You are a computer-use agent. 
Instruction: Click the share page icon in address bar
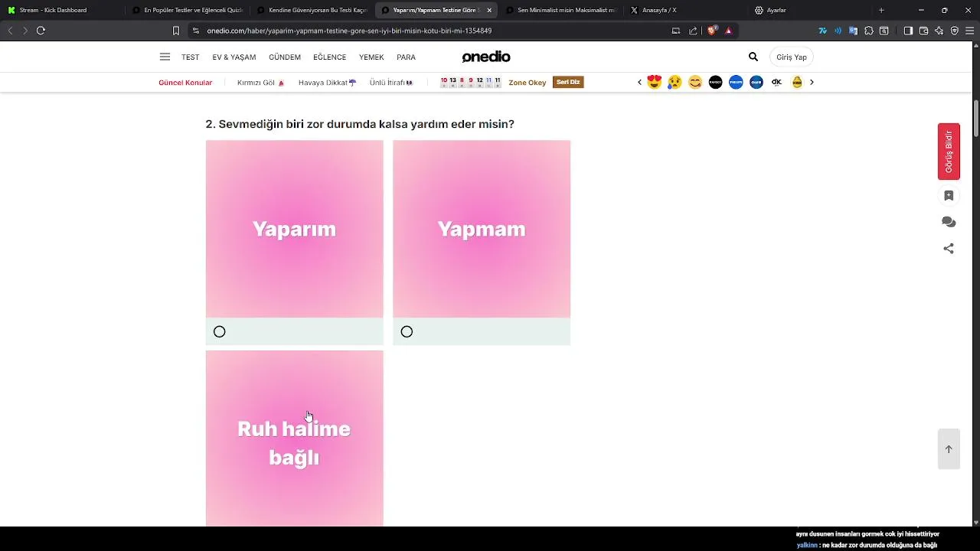[693, 31]
